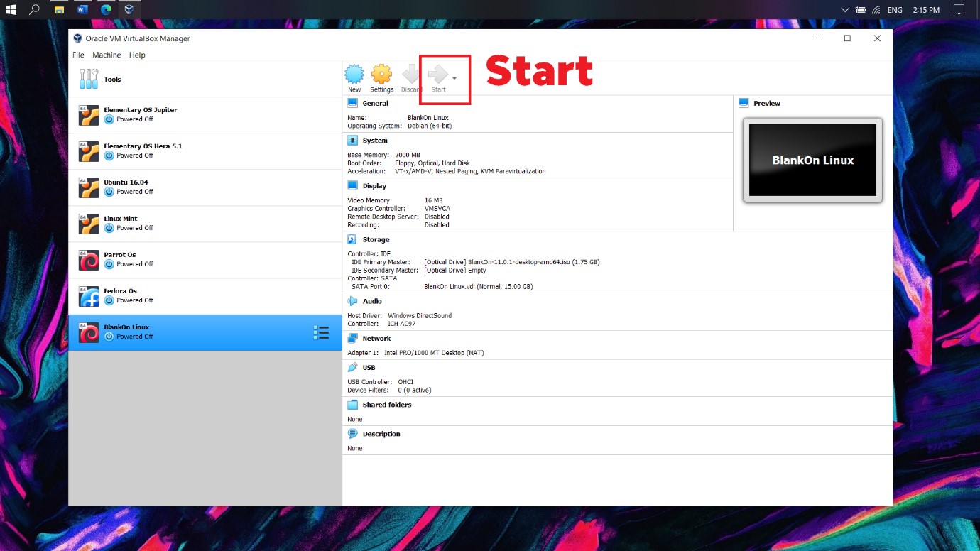Click the Shared folders folder icon
This screenshot has height=551, width=980.
click(352, 405)
